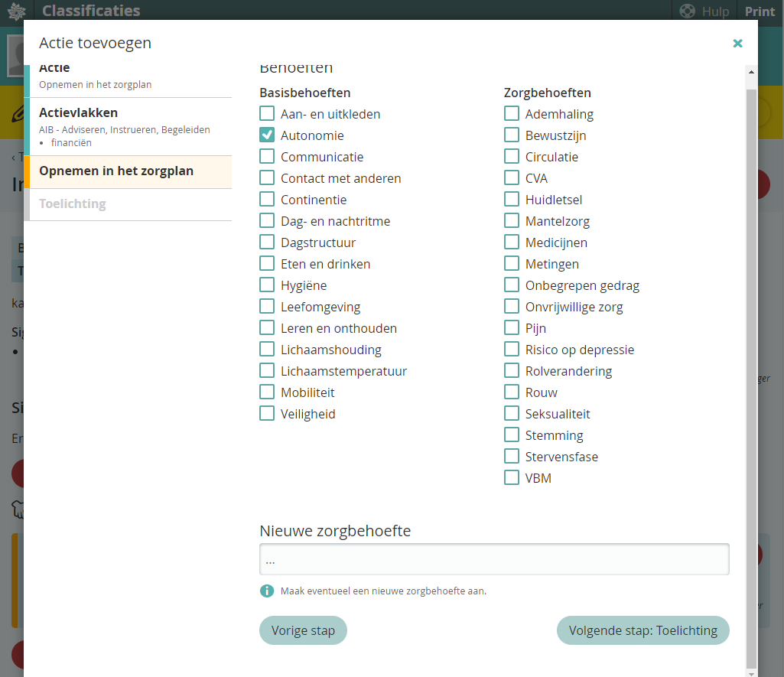This screenshot has width=784, height=677.
Task: Tick the Medicijnen checkbox
Action: (512, 242)
